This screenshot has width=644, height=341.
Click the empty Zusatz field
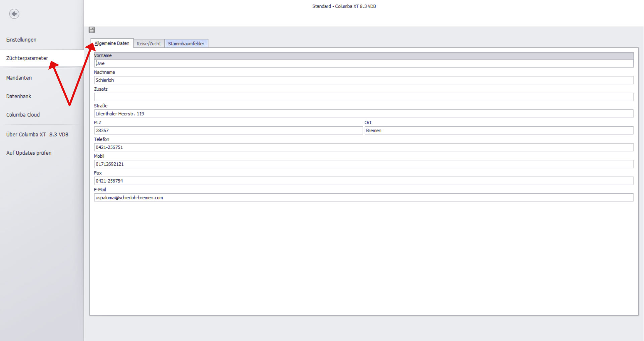coord(364,97)
